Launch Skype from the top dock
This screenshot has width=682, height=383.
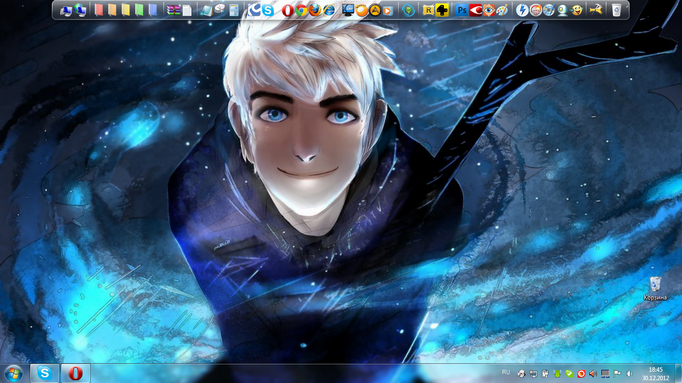(268, 10)
